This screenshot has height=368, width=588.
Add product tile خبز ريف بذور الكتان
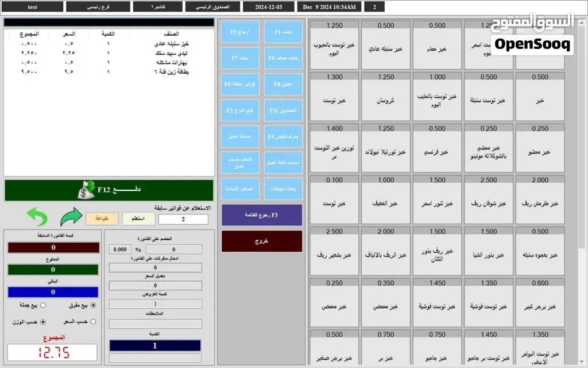click(437, 251)
